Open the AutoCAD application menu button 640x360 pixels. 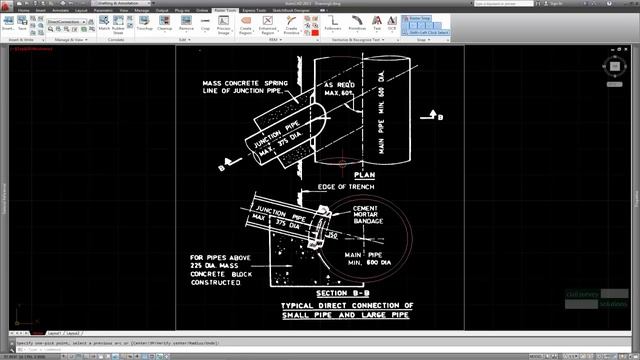pyautogui.click(x=7, y=5)
